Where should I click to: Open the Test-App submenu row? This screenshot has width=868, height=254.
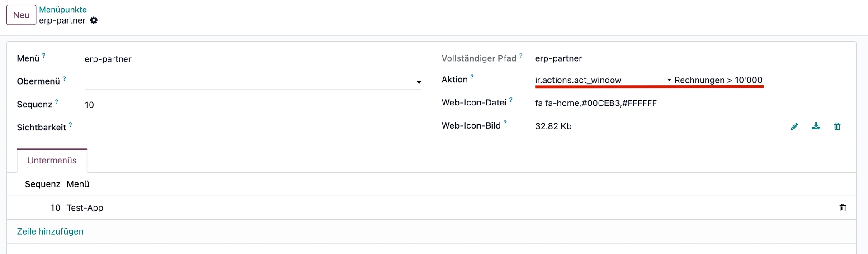pos(85,208)
